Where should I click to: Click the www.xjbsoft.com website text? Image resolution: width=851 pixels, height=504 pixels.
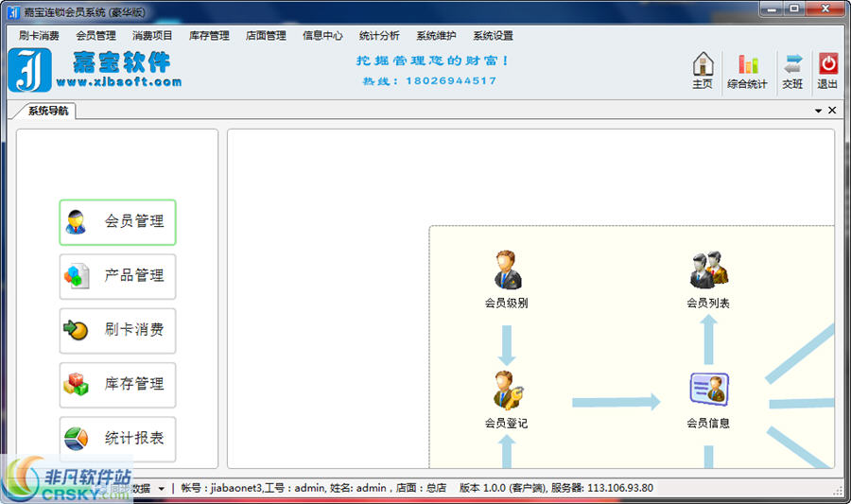point(119,82)
